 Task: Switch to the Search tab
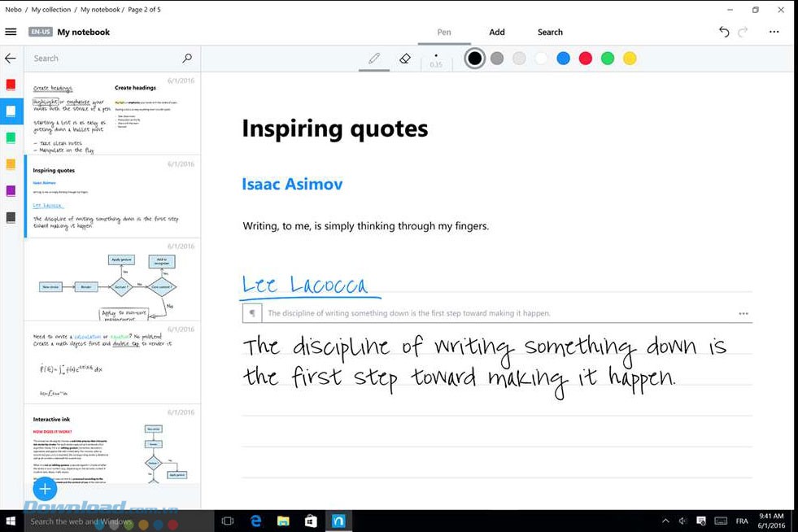pyautogui.click(x=550, y=33)
